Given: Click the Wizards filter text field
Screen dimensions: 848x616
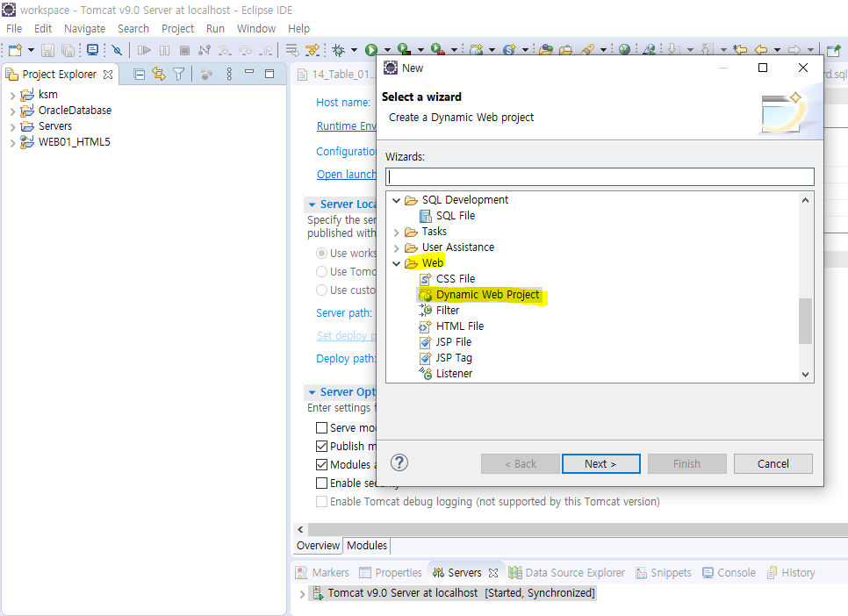Looking at the screenshot, I should (600, 177).
